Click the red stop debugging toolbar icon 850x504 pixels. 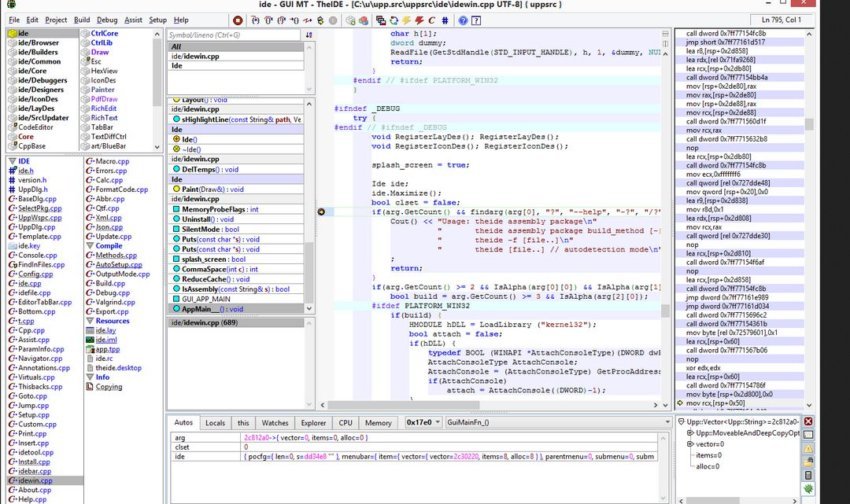click(x=238, y=20)
